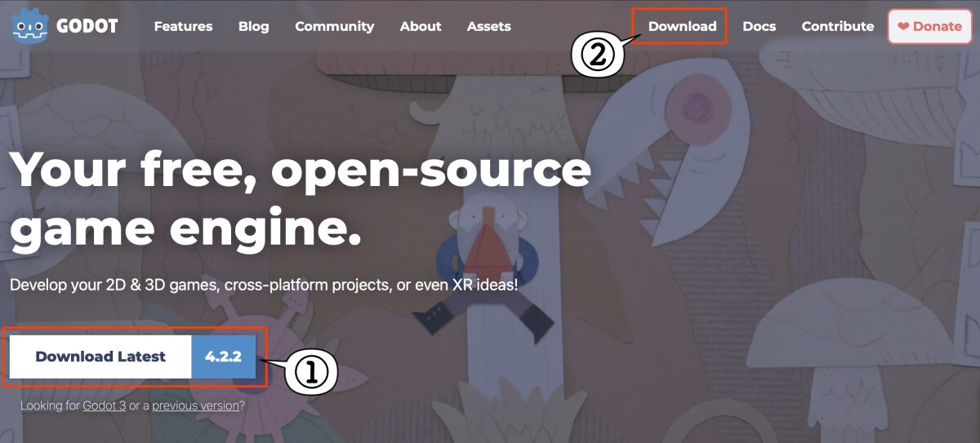Follow the previous version link

[195, 405]
